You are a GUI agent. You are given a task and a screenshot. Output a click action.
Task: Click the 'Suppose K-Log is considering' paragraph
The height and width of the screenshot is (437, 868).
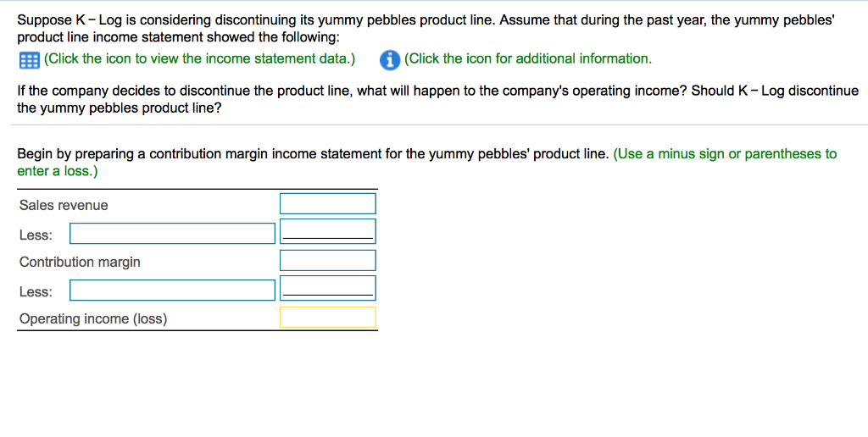426,29
